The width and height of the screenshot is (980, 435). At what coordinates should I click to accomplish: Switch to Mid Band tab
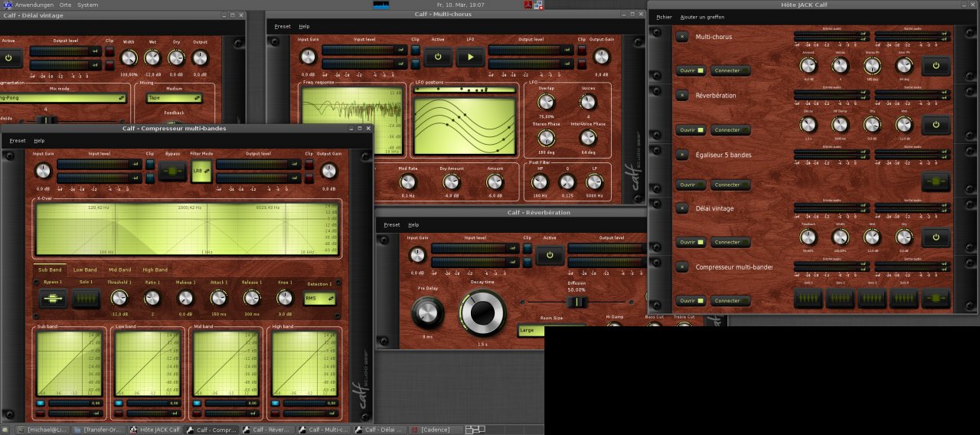119,270
